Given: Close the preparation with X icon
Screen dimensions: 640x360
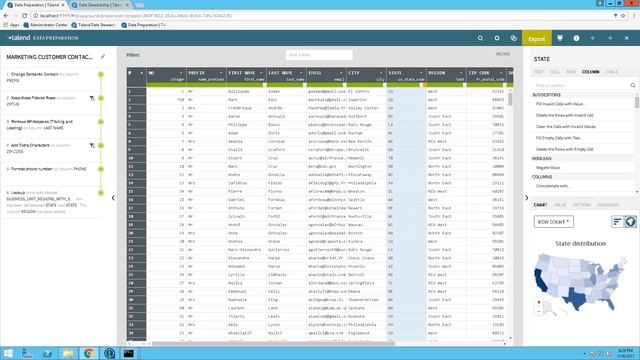Looking at the screenshot, I should click(x=627, y=38).
